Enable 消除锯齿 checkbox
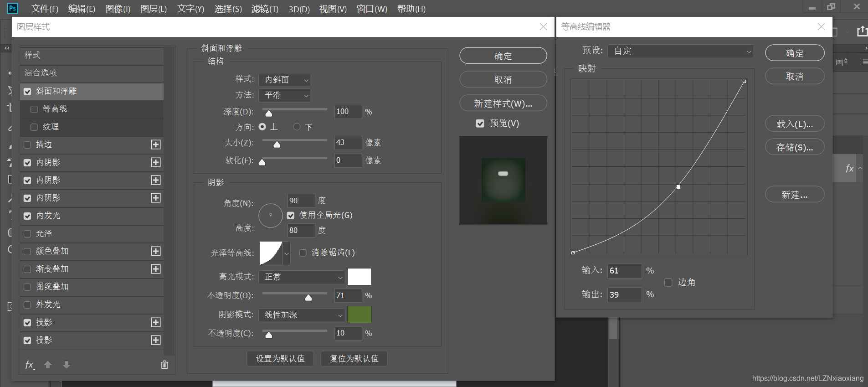Screen dimensions: 868x387 (x=303, y=253)
